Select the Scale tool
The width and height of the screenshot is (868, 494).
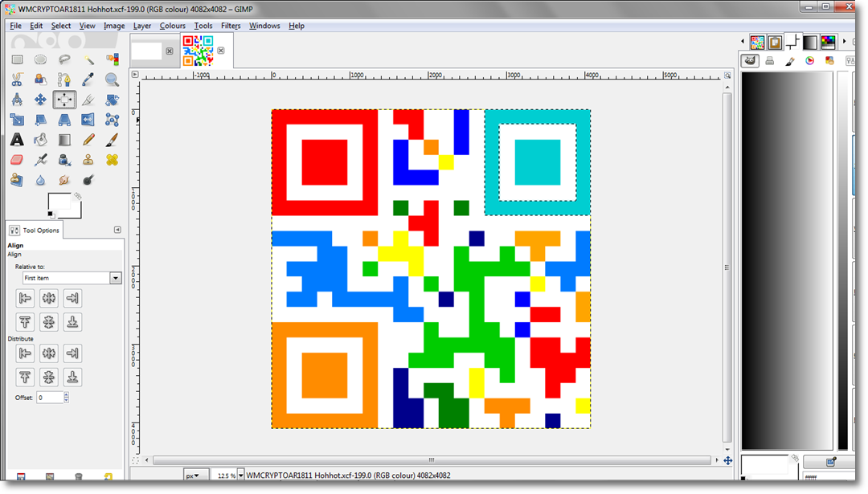point(17,120)
